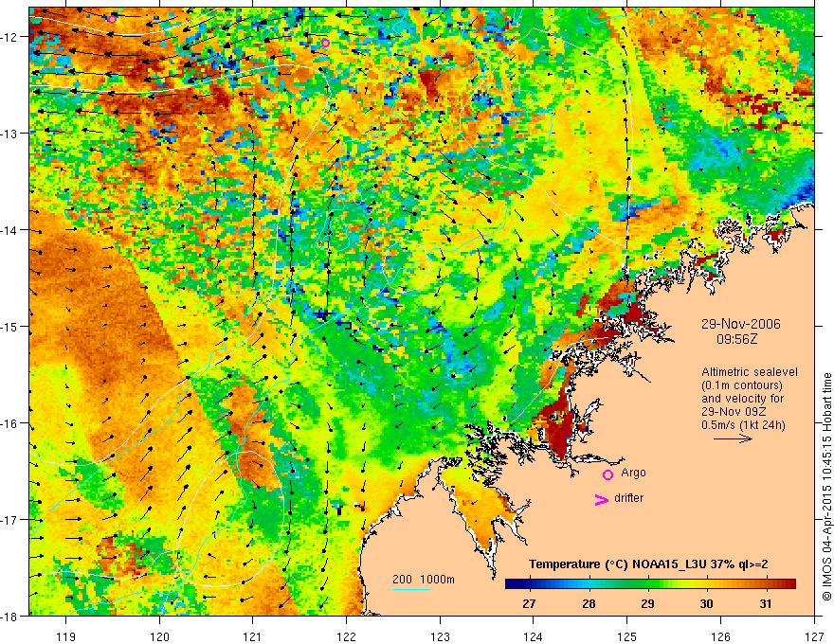Click the 123 longitude axis tick label
834x644 pixels.
[x=440, y=636]
